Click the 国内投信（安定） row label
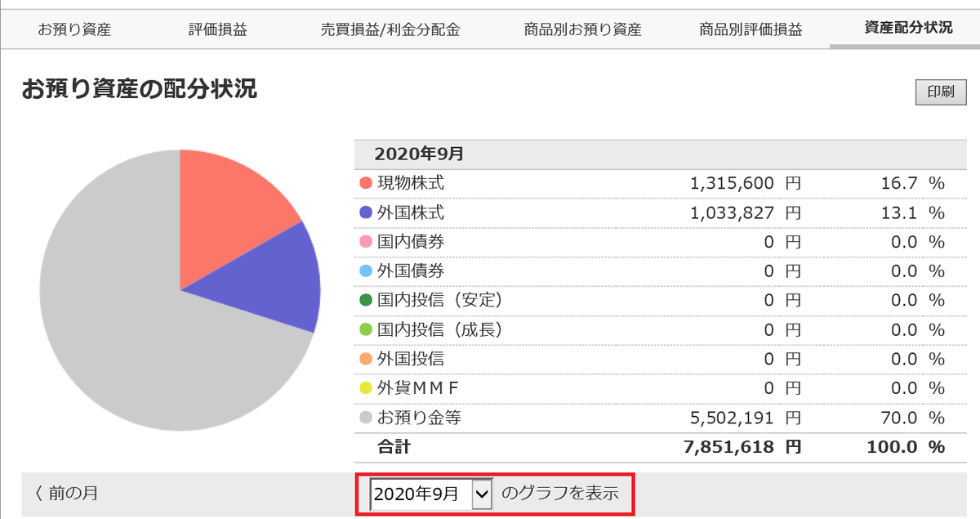Image resolution: width=980 pixels, height=519 pixels. click(x=439, y=300)
